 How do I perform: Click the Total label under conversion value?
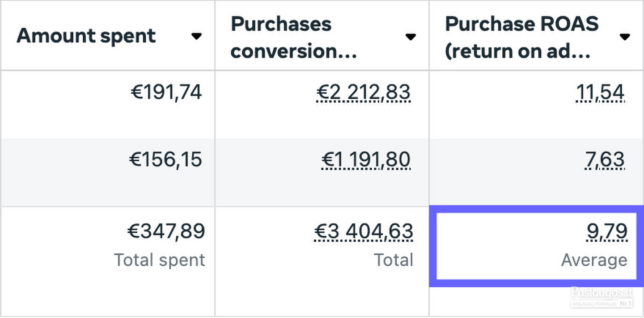394,260
